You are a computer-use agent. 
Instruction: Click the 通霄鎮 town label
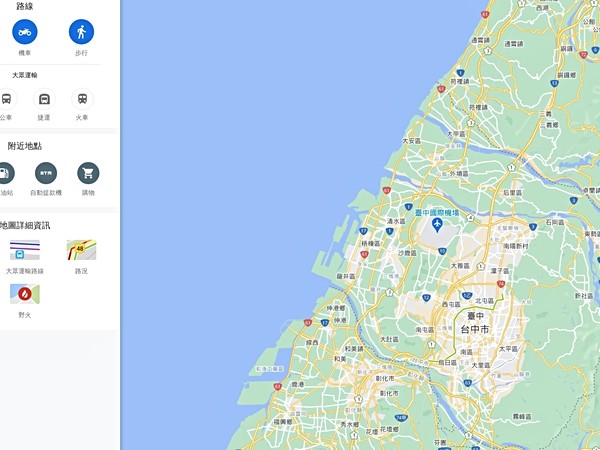click(x=481, y=40)
